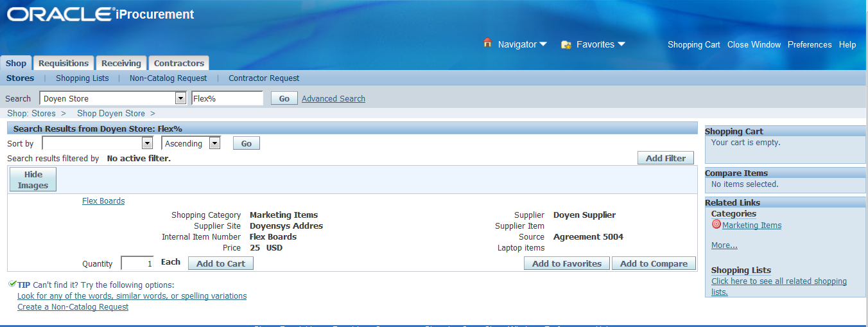Open the Shopping Cart header link

pos(694,44)
